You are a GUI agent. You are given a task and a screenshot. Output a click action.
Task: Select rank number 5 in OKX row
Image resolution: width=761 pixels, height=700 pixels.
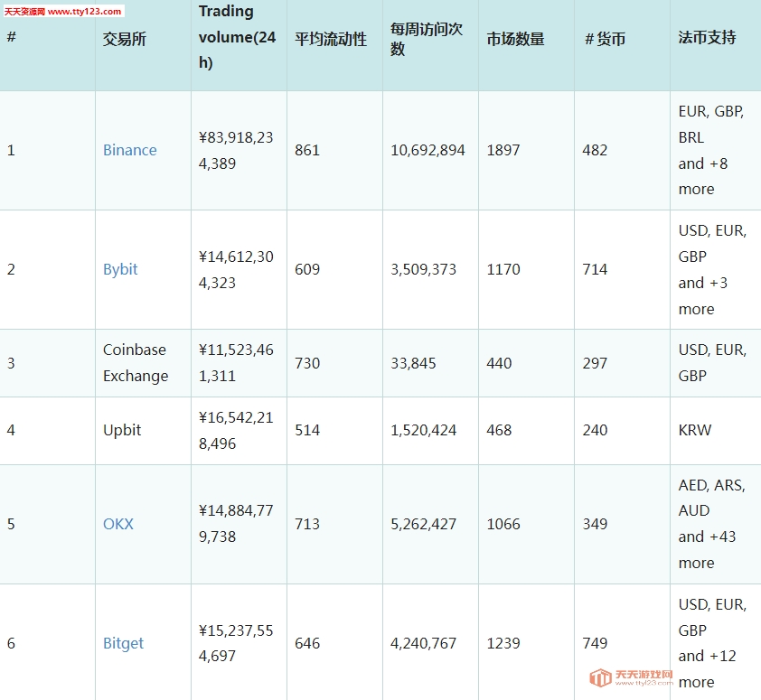point(11,524)
